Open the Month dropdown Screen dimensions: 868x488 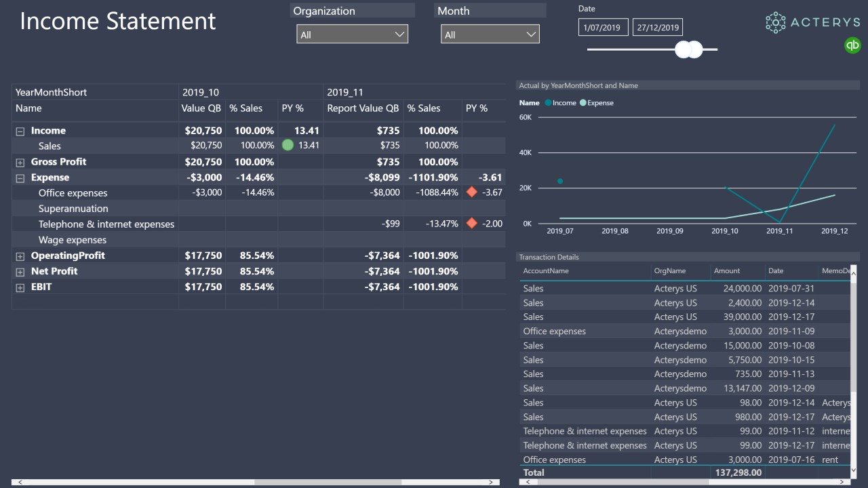(490, 34)
